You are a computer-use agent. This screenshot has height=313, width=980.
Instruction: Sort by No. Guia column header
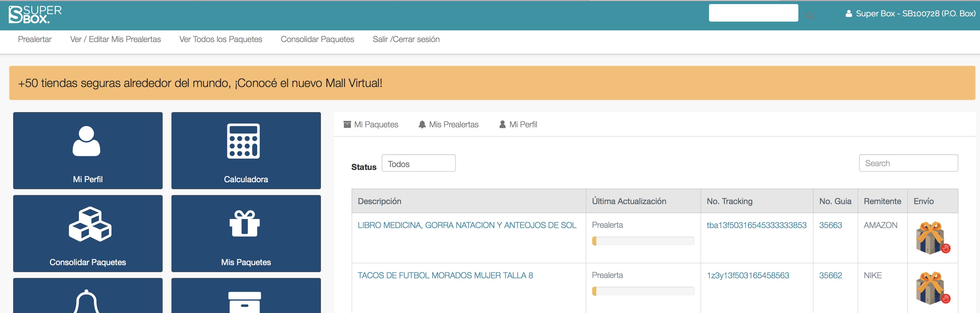(x=835, y=201)
